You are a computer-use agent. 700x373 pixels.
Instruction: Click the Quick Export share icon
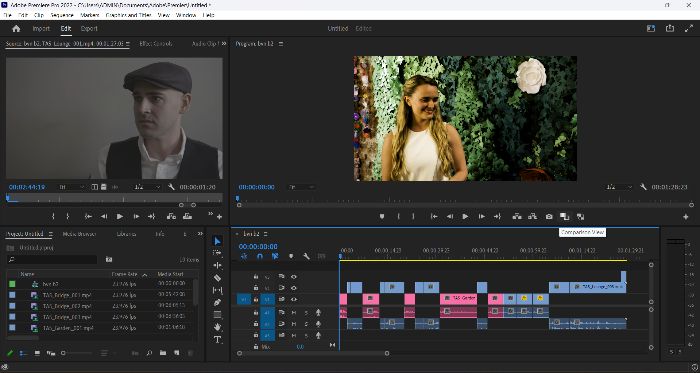pos(670,28)
